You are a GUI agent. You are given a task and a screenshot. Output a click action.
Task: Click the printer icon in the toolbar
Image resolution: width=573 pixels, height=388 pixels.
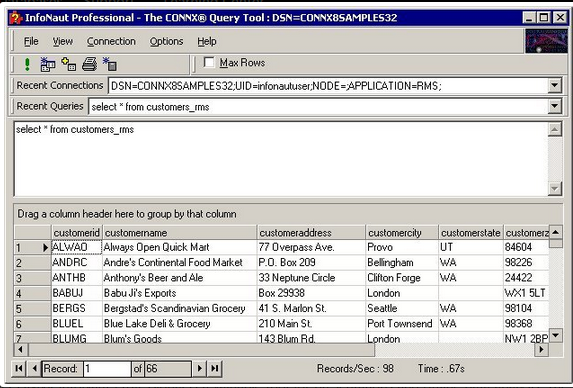pos(90,64)
